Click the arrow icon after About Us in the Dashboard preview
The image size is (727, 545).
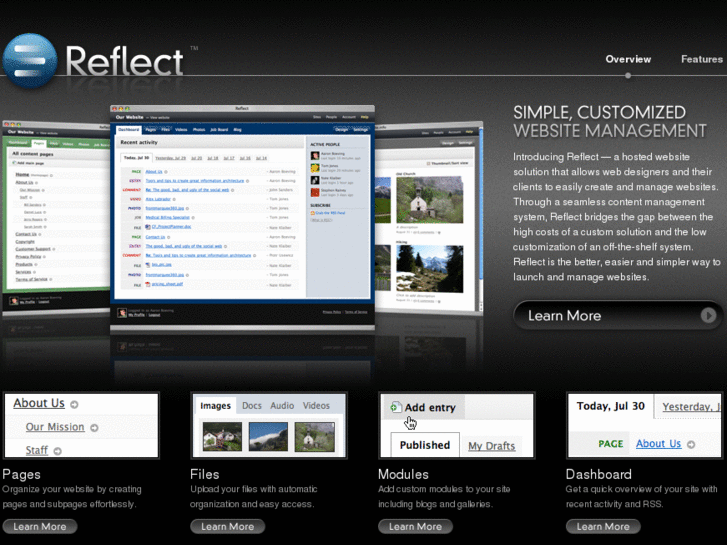click(691, 444)
